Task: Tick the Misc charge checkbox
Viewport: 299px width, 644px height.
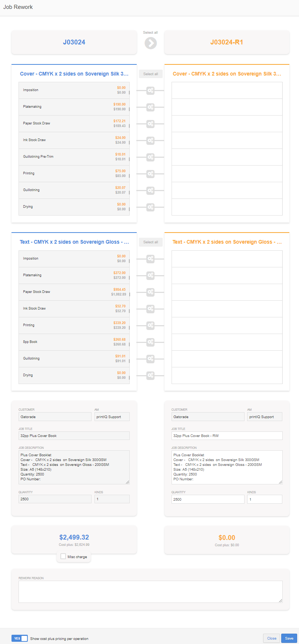Action: [x=63, y=556]
